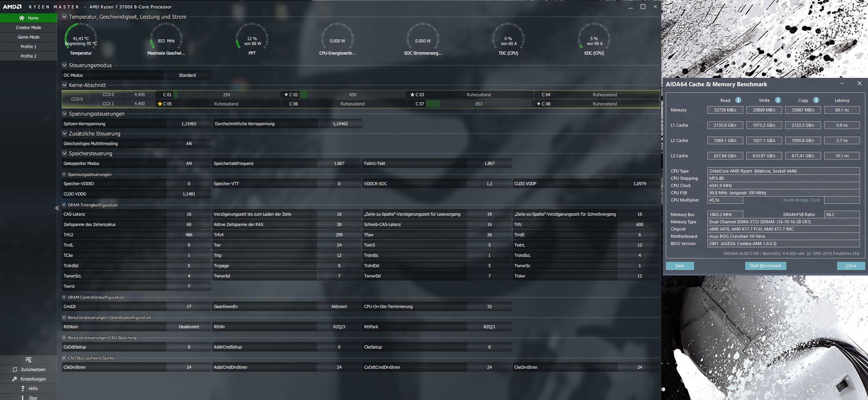This screenshot has width=868, height=400.
Task: Click Close button in AIDA64 window
Action: tap(851, 266)
